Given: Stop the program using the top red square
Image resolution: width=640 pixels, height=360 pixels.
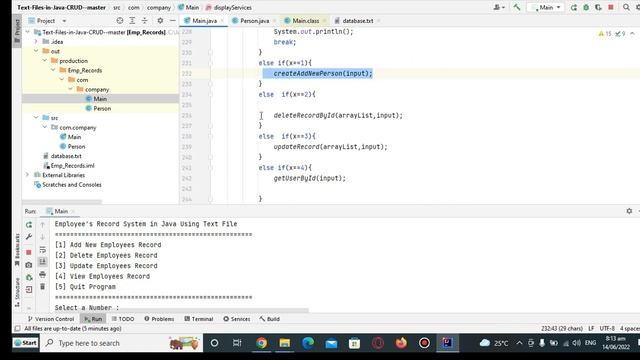Looking at the screenshot, I should click(611, 7).
